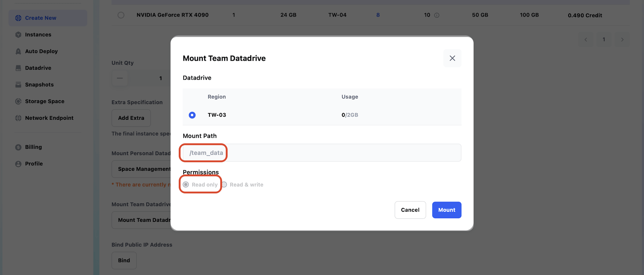Click the Datadrive disk icon
Screen dimensions: 644x275
tap(18, 68)
